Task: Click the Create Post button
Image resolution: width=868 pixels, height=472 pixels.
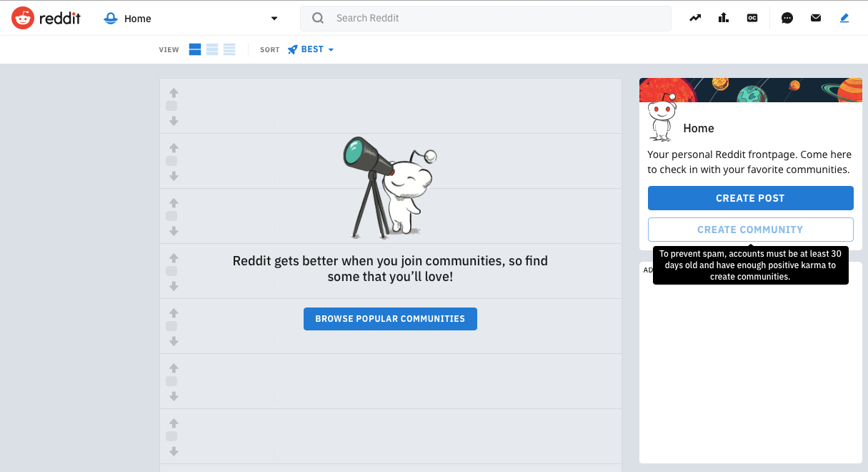Action: [x=751, y=198]
